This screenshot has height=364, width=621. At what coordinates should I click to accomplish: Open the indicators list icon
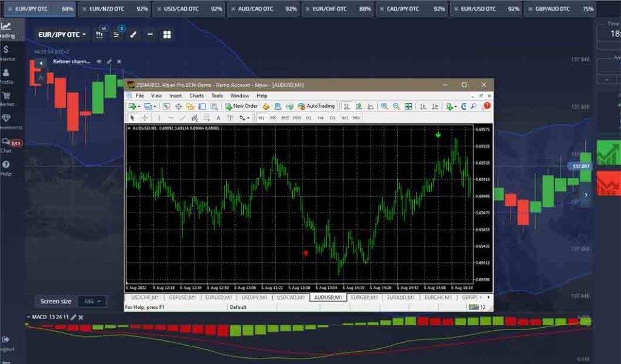tap(116, 35)
